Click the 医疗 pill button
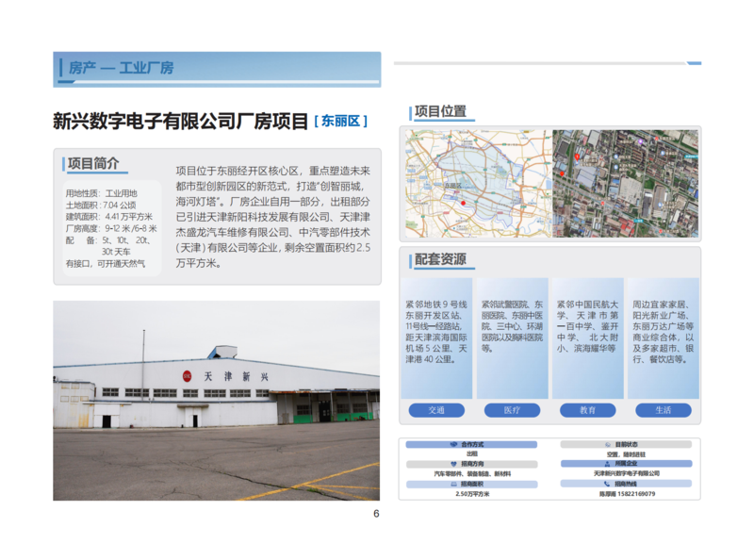754x560 pixels. (512, 410)
